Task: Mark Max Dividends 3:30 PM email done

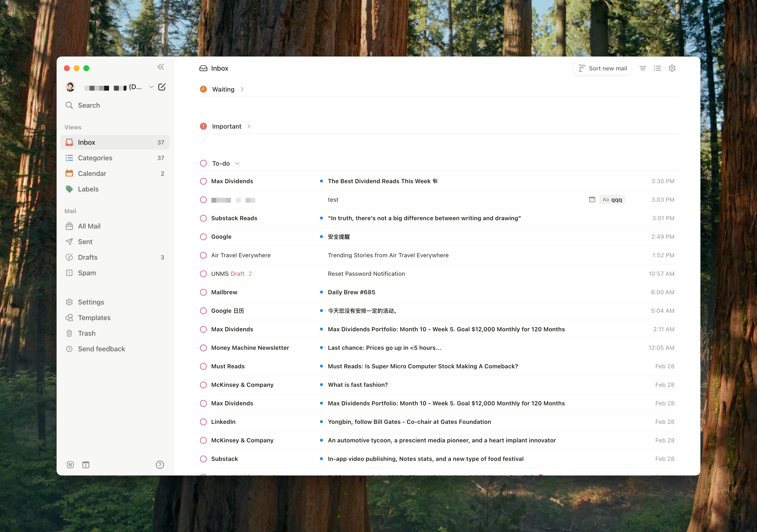Action: click(203, 181)
